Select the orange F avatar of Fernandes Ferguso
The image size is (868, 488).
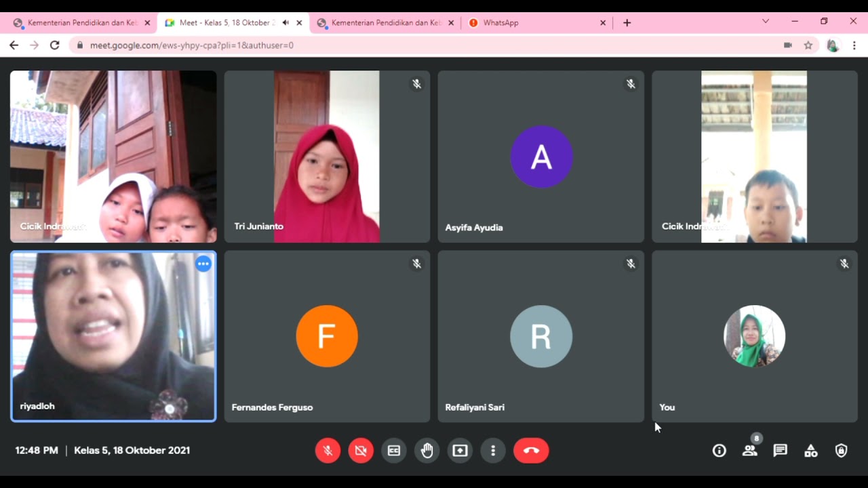click(x=327, y=336)
